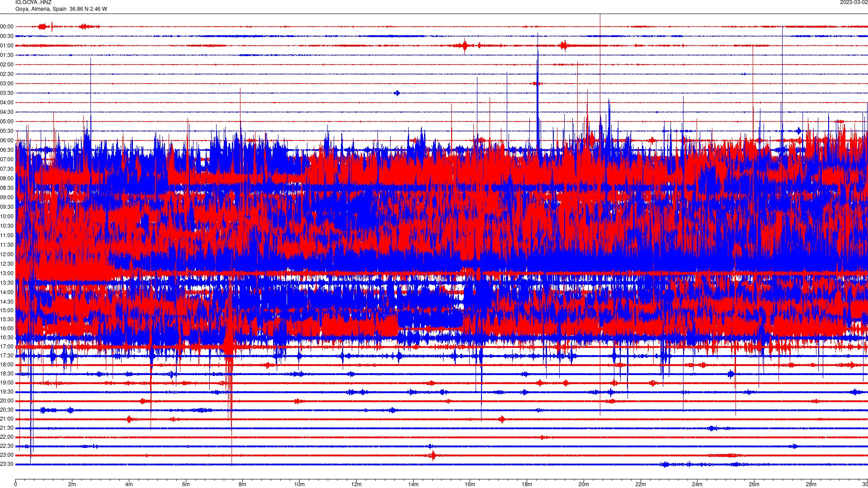868x488 pixels.
Task: Click the 18m axis tick label
Action: [527, 484]
